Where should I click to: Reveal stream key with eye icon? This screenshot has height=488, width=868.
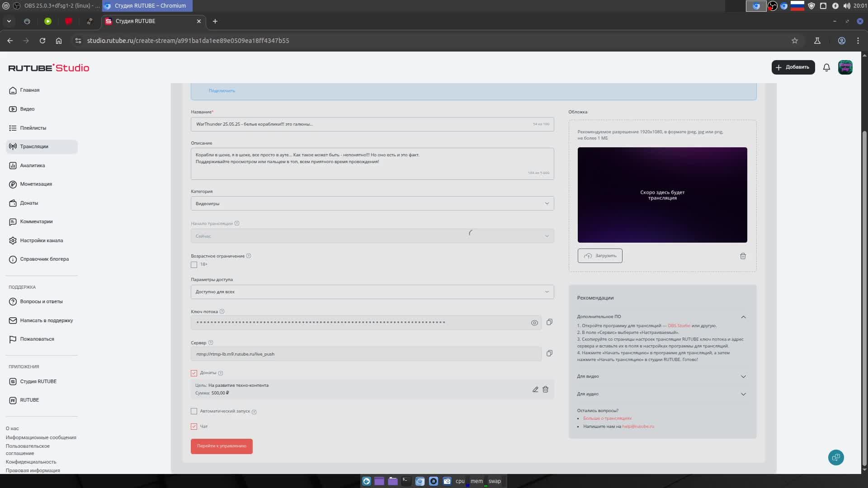point(534,323)
